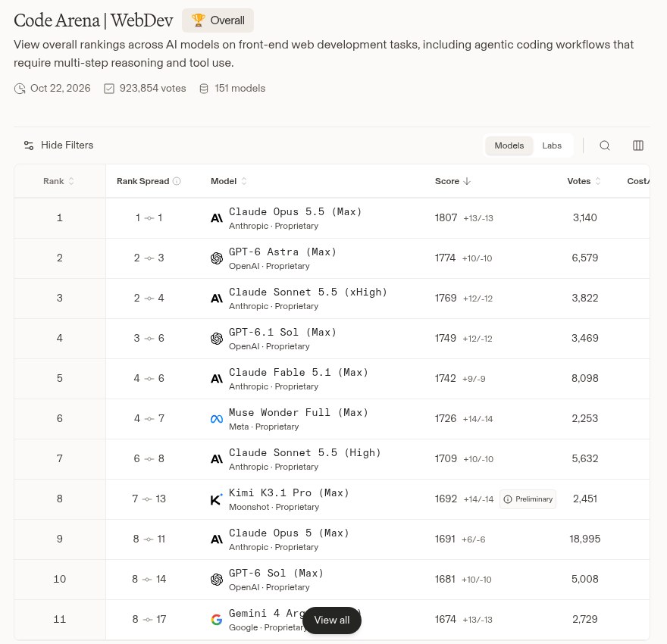
Task: Click the 8,098 votes cell
Action: pos(585,378)
